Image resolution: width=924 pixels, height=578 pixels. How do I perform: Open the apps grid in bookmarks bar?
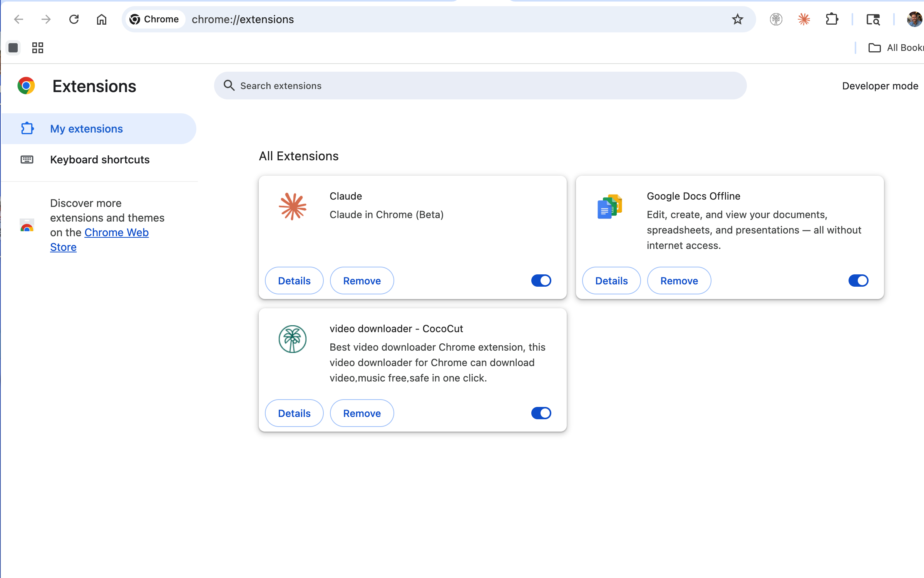(x=38, y=48)
